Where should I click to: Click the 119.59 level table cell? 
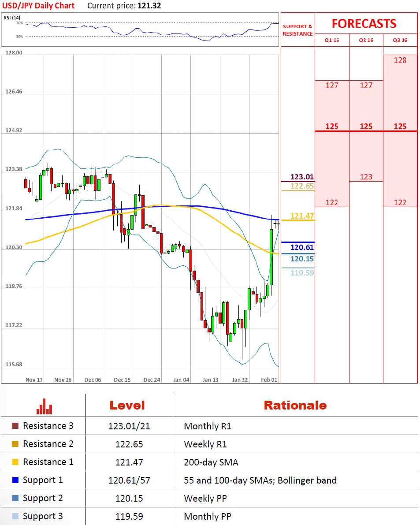click(x=129, y=517)
